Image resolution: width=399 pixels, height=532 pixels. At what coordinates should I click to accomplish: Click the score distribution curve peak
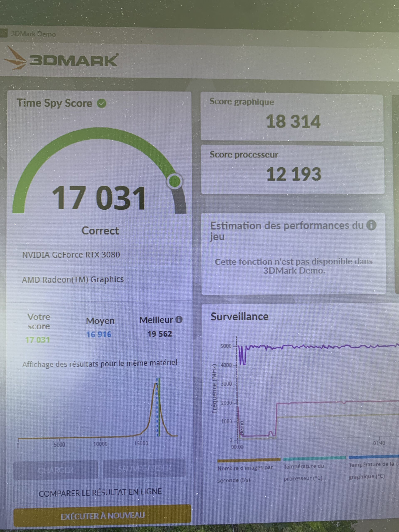[156, 384]
